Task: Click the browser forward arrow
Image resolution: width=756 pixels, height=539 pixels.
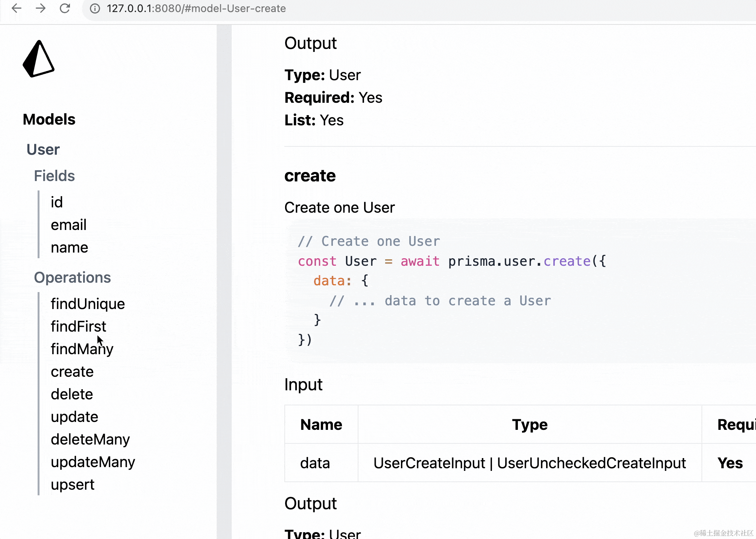Action: point(41,8)
